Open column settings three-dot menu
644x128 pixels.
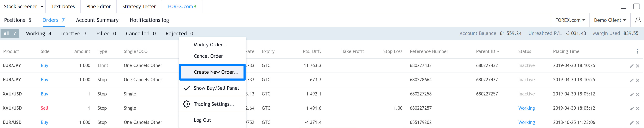coord(637,51)
